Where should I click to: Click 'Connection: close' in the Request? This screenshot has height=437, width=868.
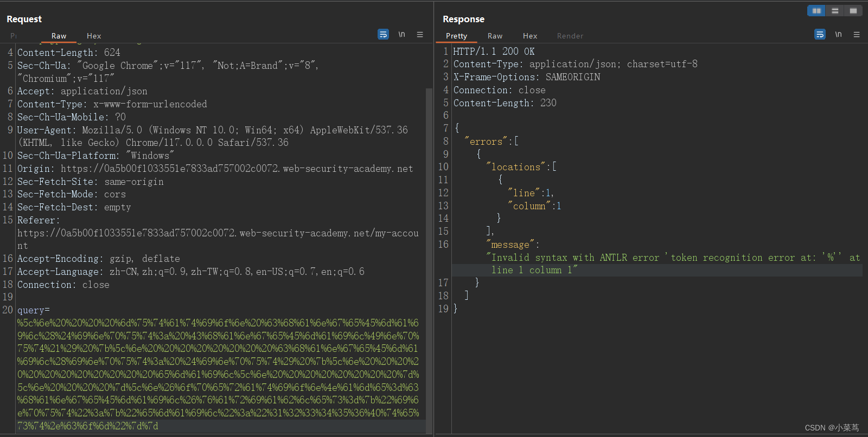click(63, 285)
